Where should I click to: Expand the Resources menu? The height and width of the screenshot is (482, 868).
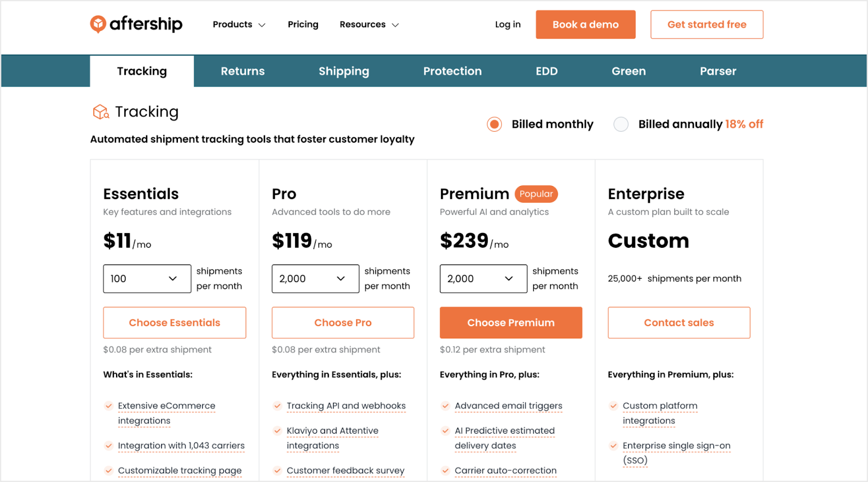pyautogui.click(x=369, y=24)
